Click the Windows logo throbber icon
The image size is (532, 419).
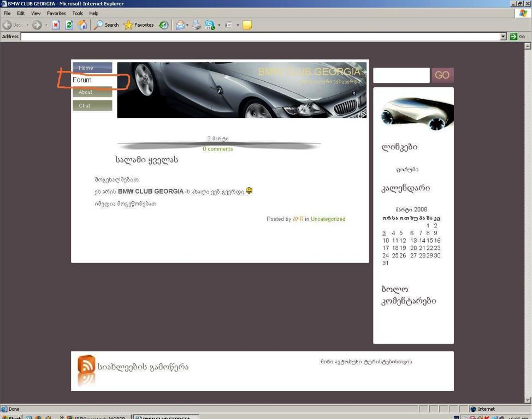(x=523, y=13)
